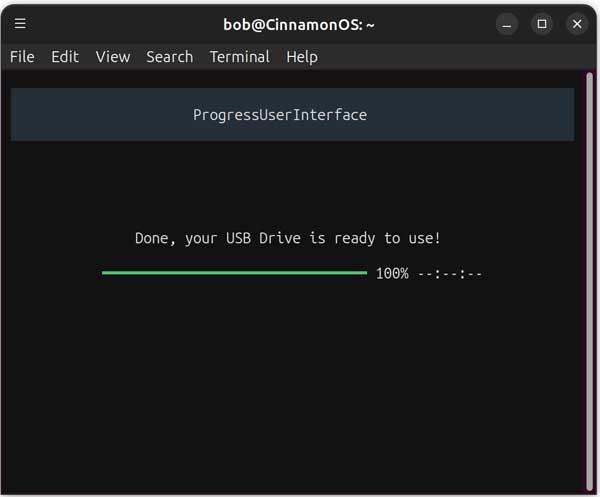This screenshot has width=600, height=497.
Task: Open the Edit menu
Action: tap(65, 57)
